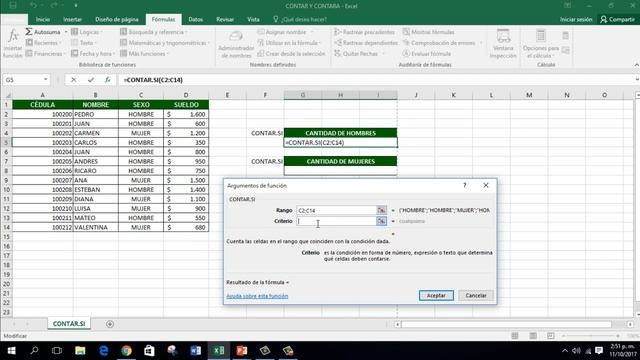Open the Texto functions dropdown
The image size is (640, 360).
tap(84, 43)
